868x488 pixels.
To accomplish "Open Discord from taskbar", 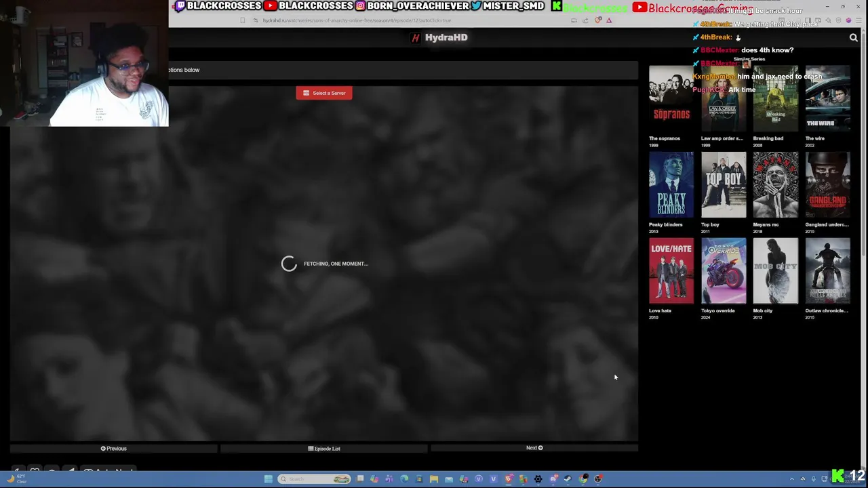I will pos(553,479).
